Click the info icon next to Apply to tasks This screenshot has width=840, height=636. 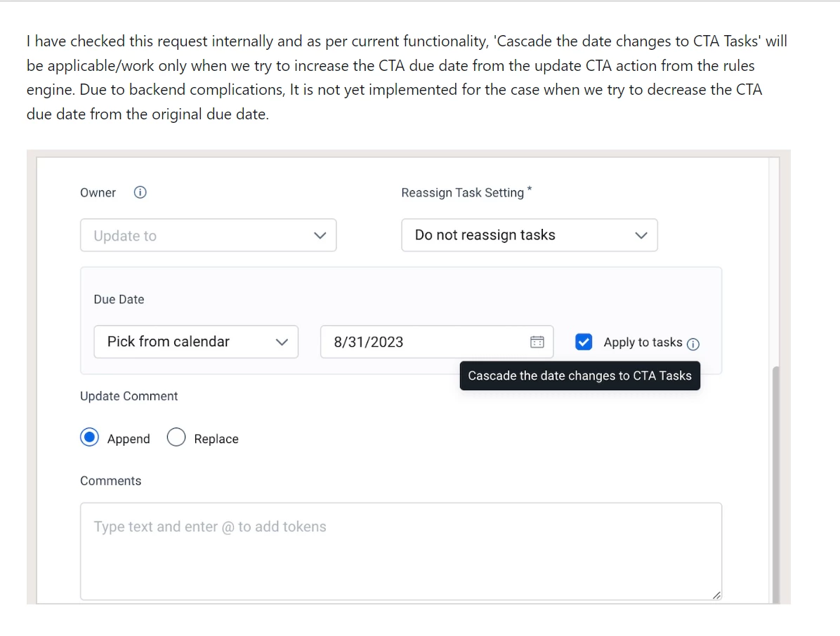(x=694, y=343)
